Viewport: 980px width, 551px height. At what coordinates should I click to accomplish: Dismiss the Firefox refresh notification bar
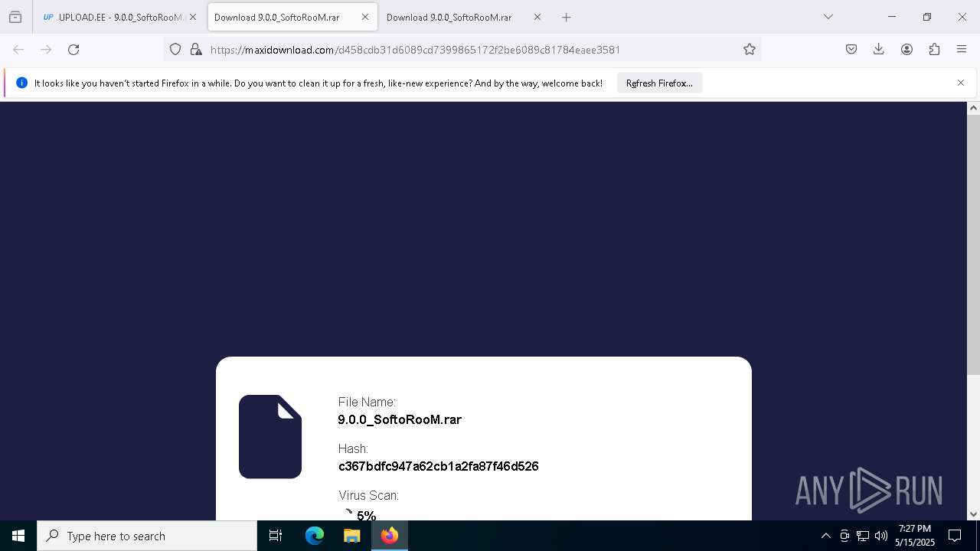961,83
